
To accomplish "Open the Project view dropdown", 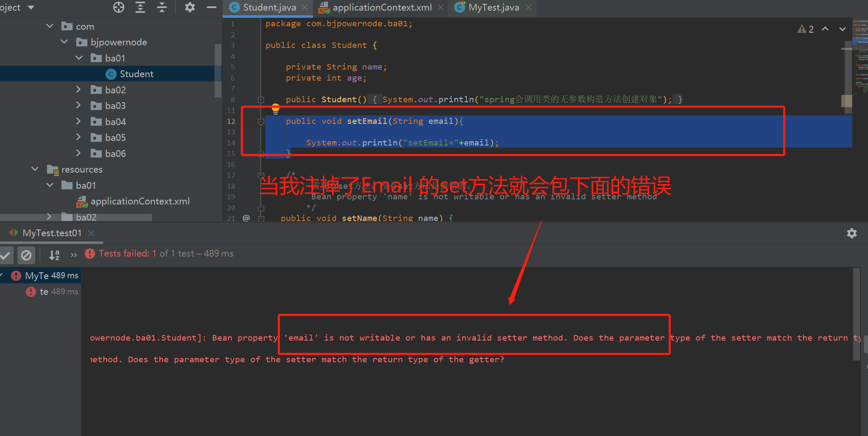I will (31, 7).
